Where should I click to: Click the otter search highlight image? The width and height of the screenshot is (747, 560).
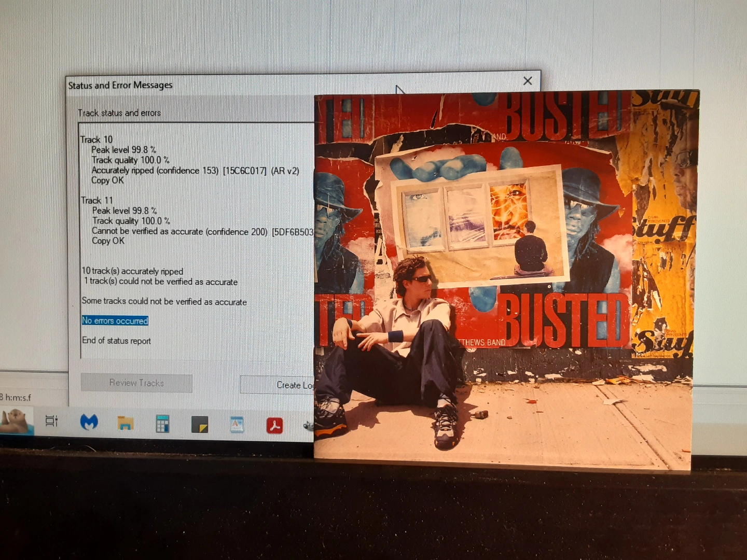(17, 421)
